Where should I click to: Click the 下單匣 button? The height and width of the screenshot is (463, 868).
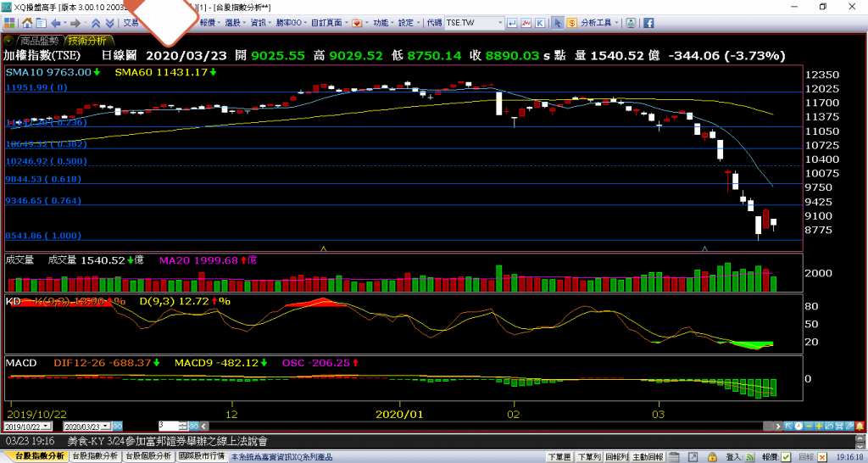click(558, 457)
